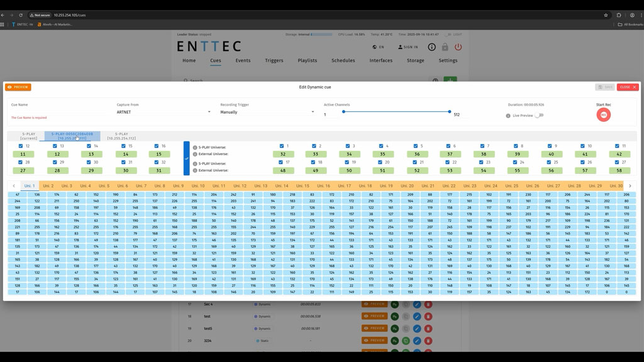
Task: Expand the Recording Trigger dropdown
Action: (267, 112)
